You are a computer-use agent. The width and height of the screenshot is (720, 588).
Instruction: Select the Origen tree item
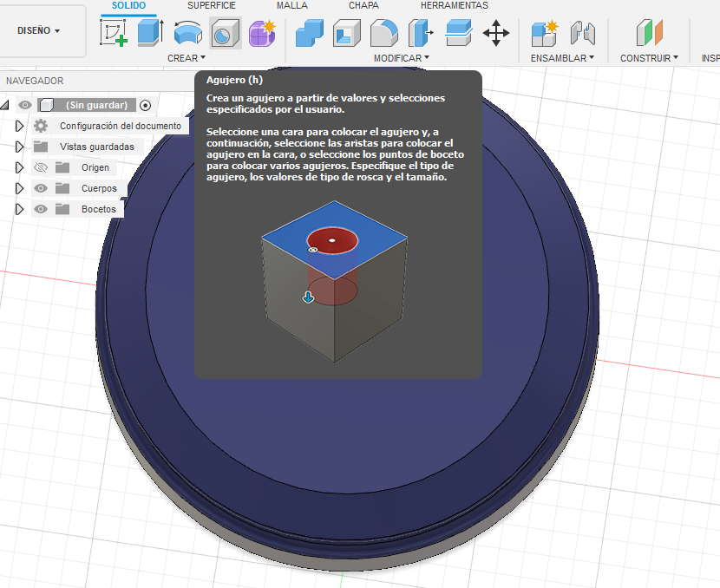(x=95, y=167)
